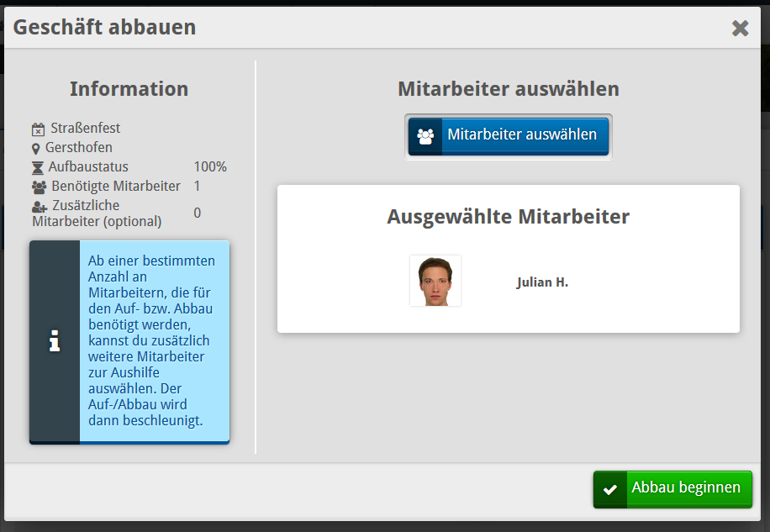The height and width of the screenshot is (532, 770).
Task: Click the 100% Aufbaustatus value
Action: [210, 167]
